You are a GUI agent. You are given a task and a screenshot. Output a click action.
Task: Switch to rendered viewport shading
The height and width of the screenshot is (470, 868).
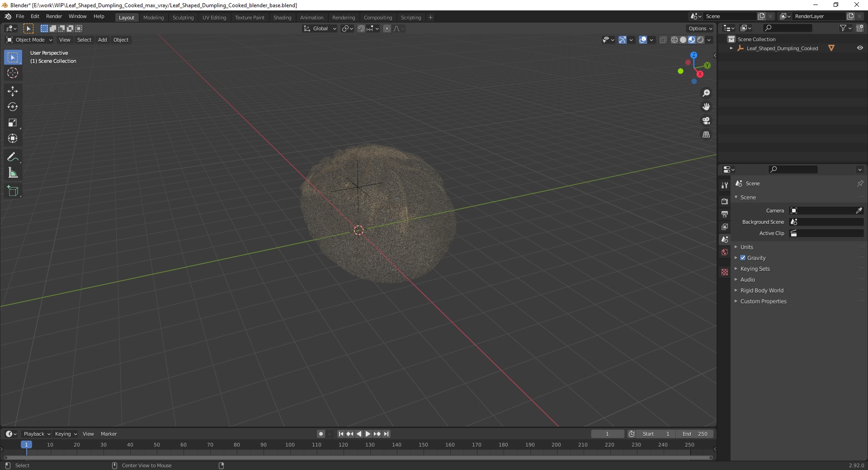click(700, 40)
